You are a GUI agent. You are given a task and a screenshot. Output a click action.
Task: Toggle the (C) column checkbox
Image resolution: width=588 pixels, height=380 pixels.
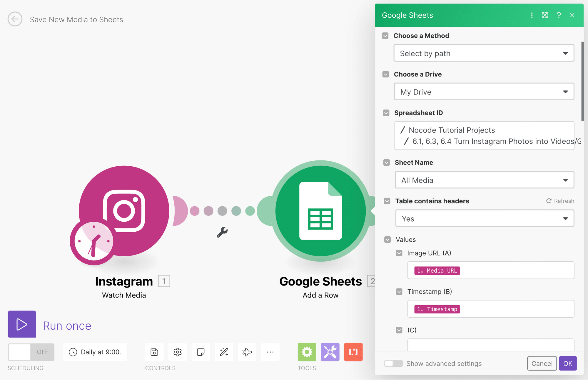pos(399,330)
